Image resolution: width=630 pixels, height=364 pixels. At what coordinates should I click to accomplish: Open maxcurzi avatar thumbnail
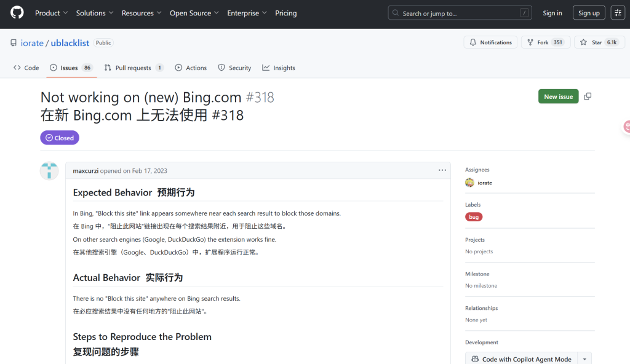tap(49, 171)
